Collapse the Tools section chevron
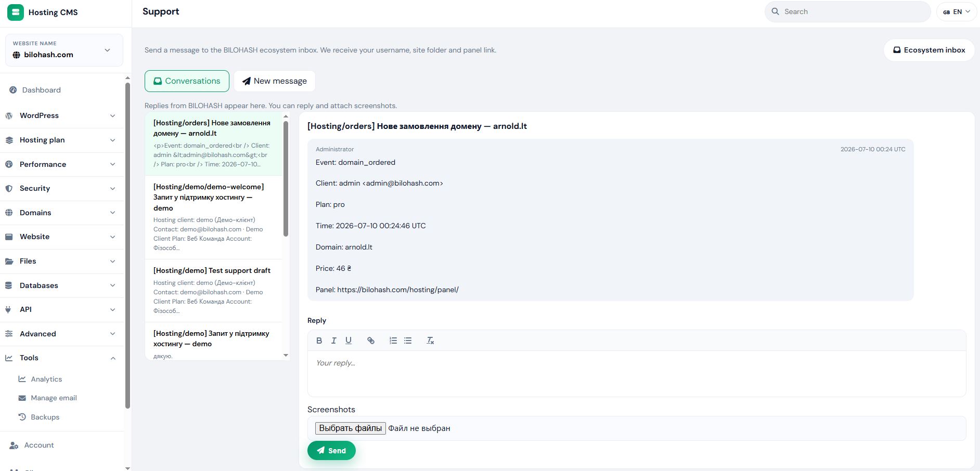 point(112,358)
